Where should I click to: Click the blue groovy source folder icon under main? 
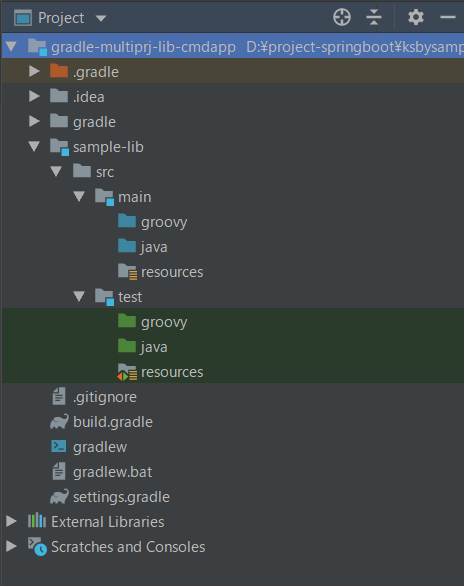tap(127, 220)
